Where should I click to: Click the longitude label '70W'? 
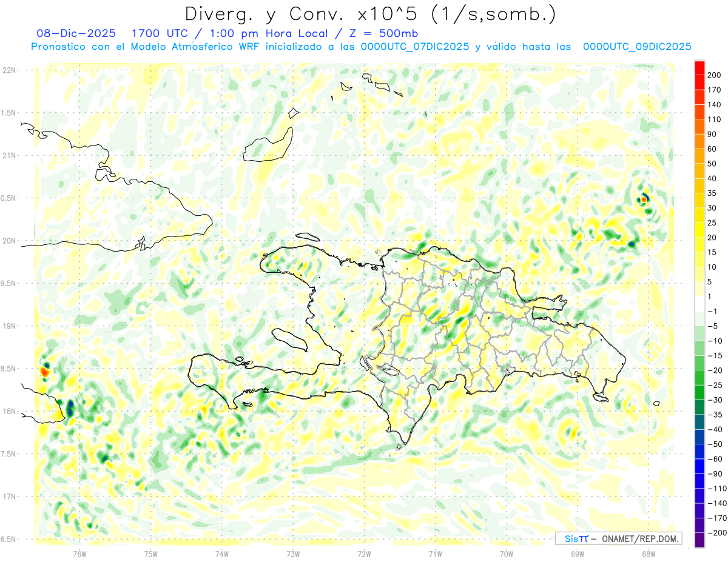[507, 553]
